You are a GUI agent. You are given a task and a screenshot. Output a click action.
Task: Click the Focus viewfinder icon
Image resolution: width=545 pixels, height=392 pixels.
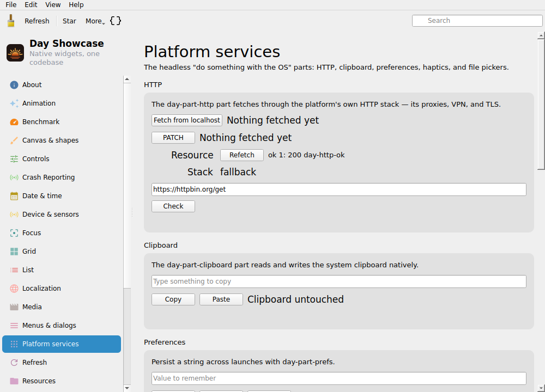point(14,233)
